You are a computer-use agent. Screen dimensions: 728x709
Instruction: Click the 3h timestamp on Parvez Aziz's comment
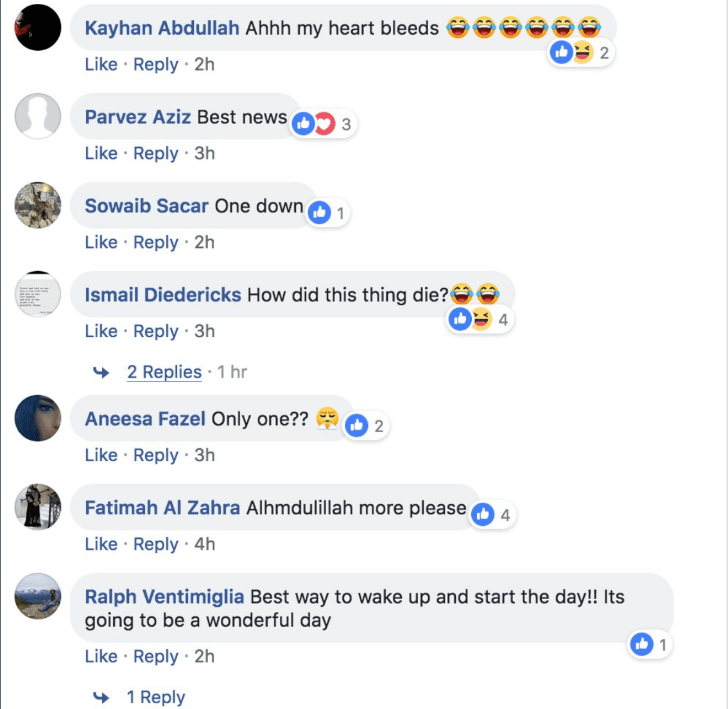[204, 153]
